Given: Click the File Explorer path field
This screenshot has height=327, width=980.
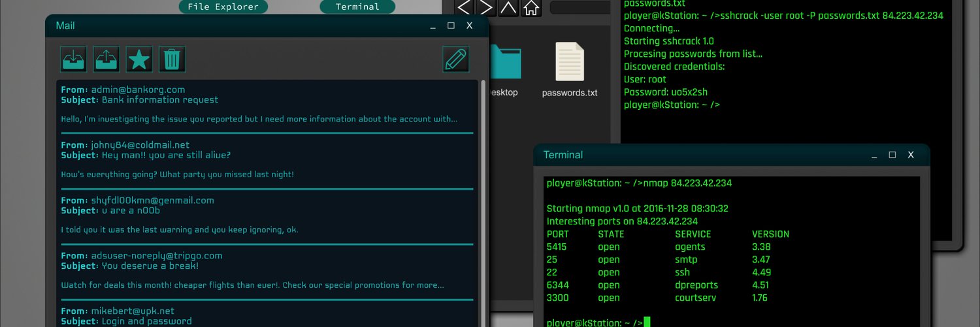Looking at the screenshot, I should pyautogui.click(x=580, y=8).
